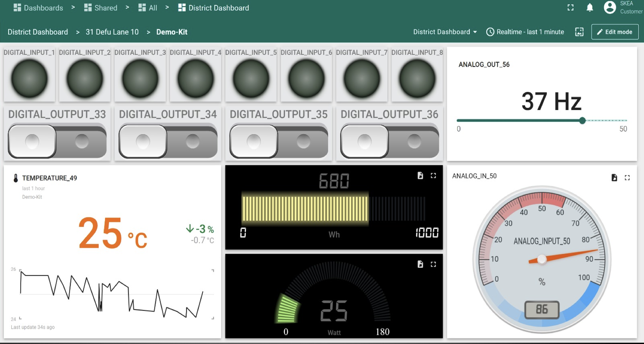644x344 pixels.
Task: Toggle the DIGITAL_OUTPUT_34 switch
Action: (168, 141)
